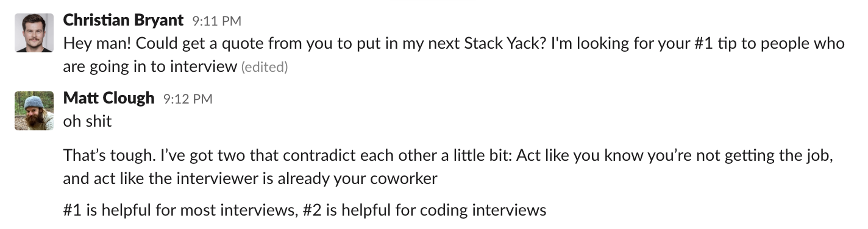Click the Christian Bryant sender name
Screen dimensions: 868x229
point(123,20)
